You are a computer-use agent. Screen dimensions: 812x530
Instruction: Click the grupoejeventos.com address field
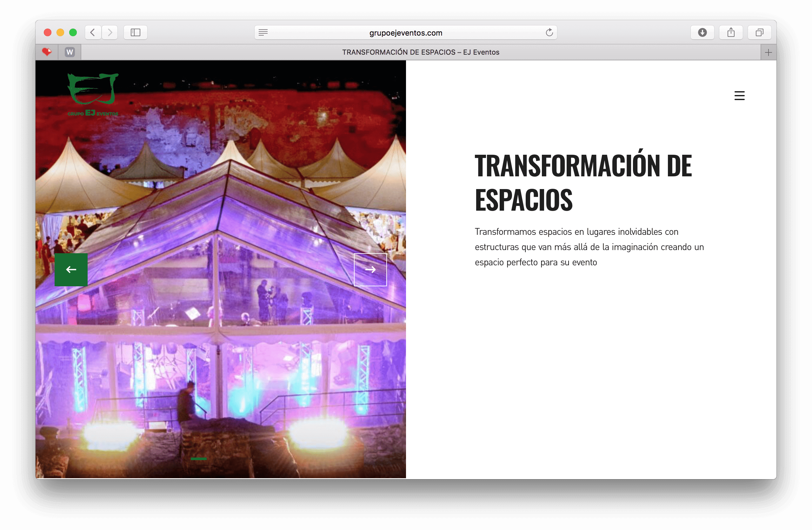click(x=405, y=33)
